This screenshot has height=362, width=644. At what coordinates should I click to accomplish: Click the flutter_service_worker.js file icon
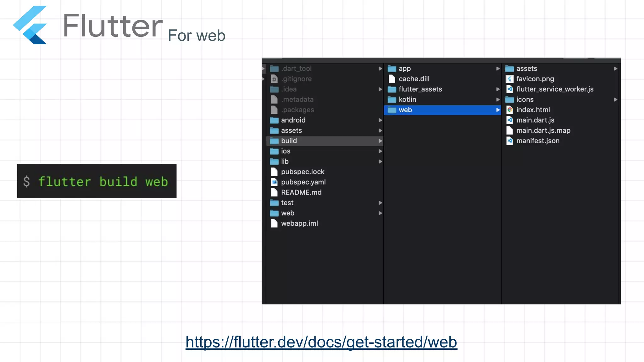[x=509, y=89]
